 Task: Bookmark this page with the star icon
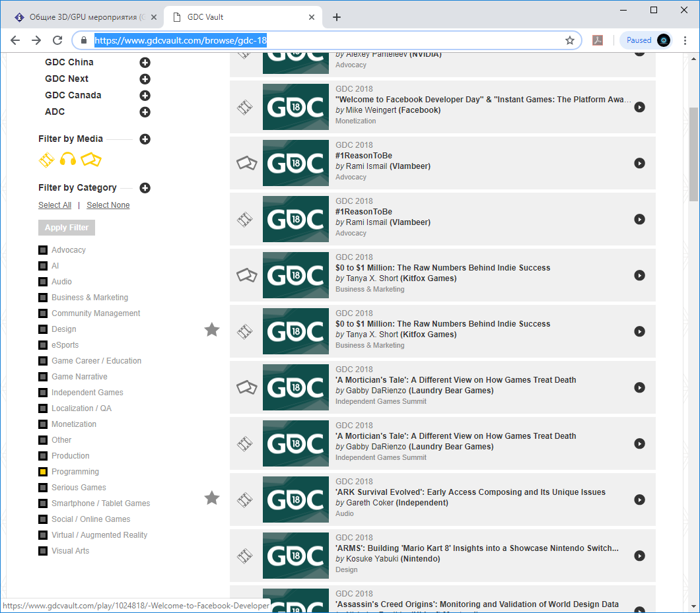click(570, 40)
